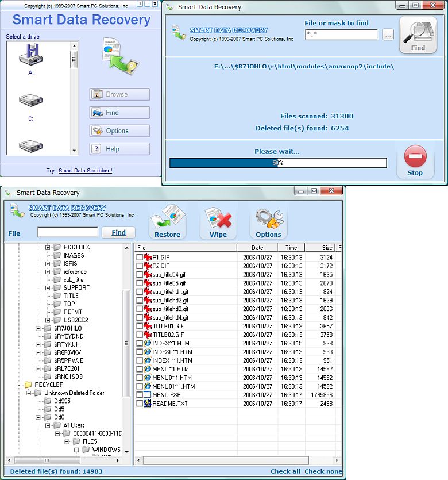Click the 50% scan progress bar
448x480 pixels.
(278, 163)
